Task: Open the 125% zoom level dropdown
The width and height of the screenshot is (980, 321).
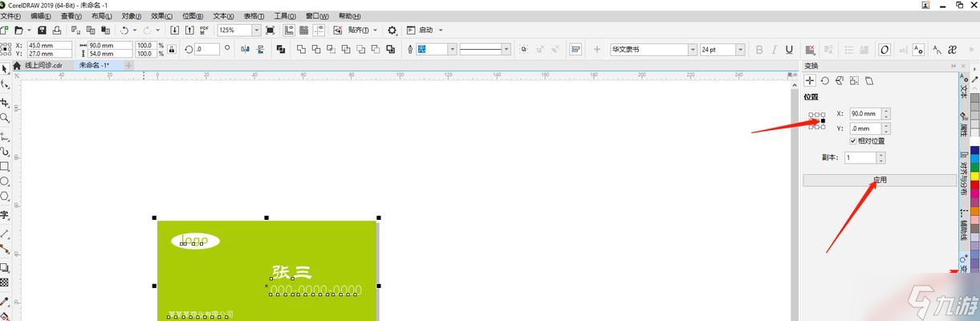Action: tap(256, 30)
